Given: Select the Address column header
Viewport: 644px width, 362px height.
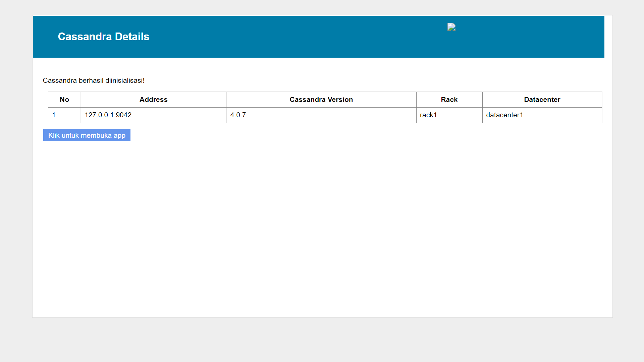Looking at the screenshot, I should tap(154, 100).
